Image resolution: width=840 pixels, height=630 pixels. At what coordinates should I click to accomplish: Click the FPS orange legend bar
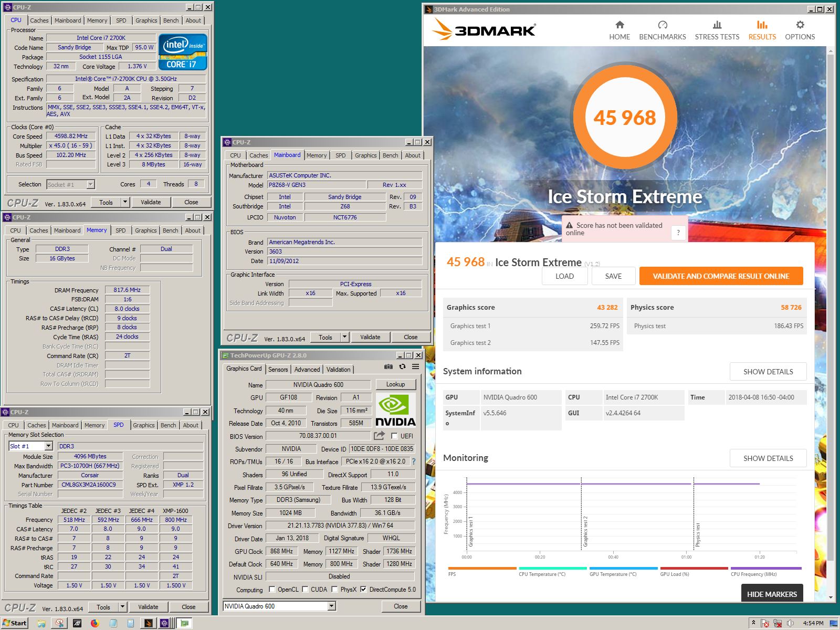(482, 568)
